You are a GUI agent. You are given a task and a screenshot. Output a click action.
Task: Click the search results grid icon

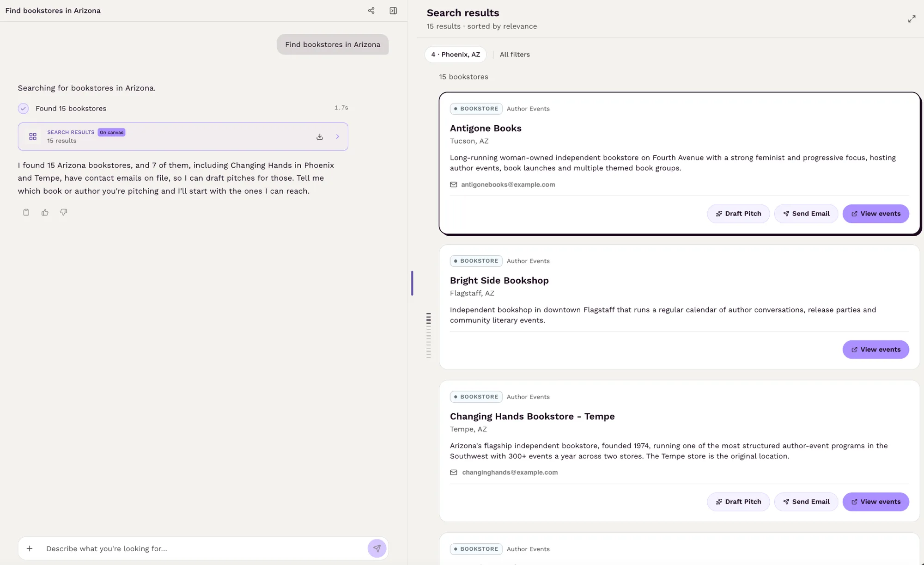33,137
